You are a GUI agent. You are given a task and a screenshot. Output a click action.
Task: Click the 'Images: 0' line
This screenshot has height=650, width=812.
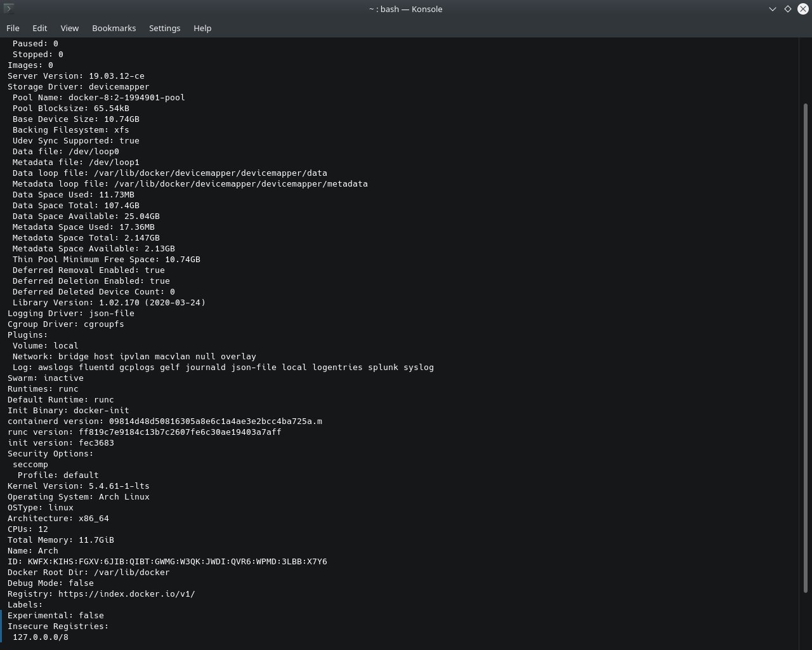(30, 65)
